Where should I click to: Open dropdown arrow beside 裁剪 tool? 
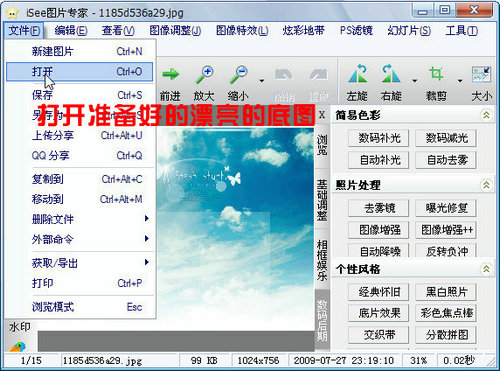pos(460,81)
